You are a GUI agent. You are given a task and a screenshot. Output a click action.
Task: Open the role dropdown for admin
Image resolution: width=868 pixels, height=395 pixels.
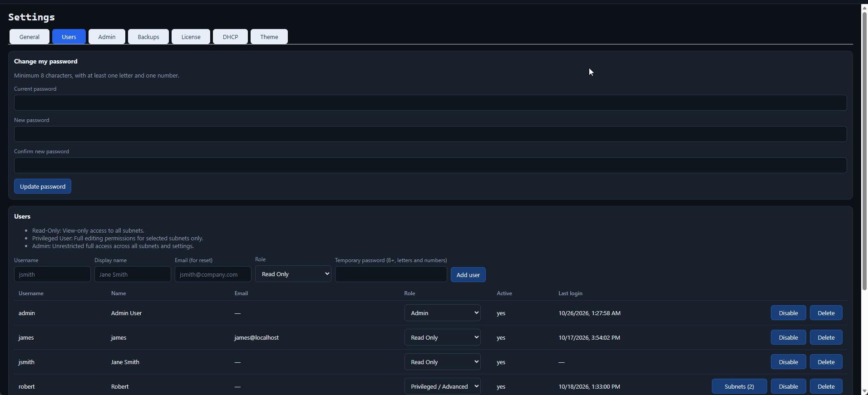443,313
